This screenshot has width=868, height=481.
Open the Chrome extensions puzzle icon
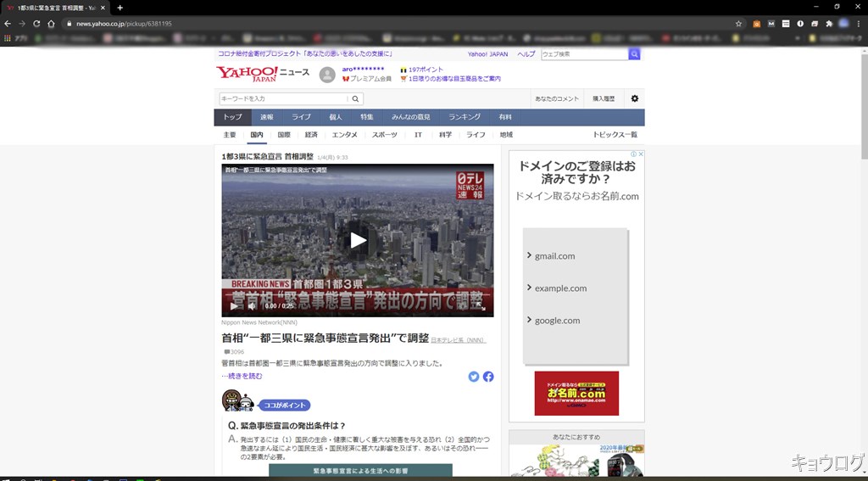(x=829, y=24)
